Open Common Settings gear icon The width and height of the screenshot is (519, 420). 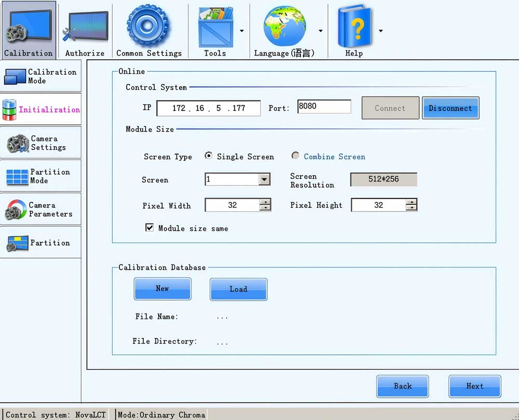tap(147, 25)
